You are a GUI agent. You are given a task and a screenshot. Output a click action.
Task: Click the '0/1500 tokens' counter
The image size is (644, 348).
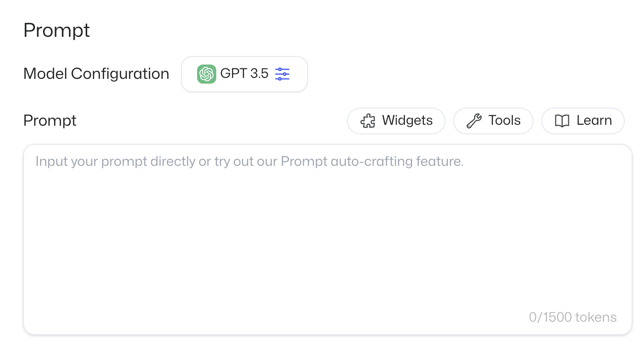(x=572, y=317)
